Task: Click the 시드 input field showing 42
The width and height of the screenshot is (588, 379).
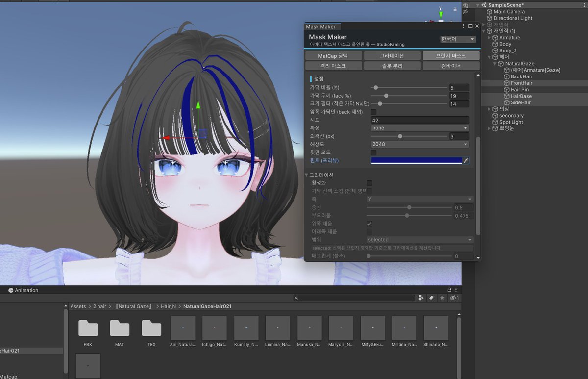Action: [420, 120]
